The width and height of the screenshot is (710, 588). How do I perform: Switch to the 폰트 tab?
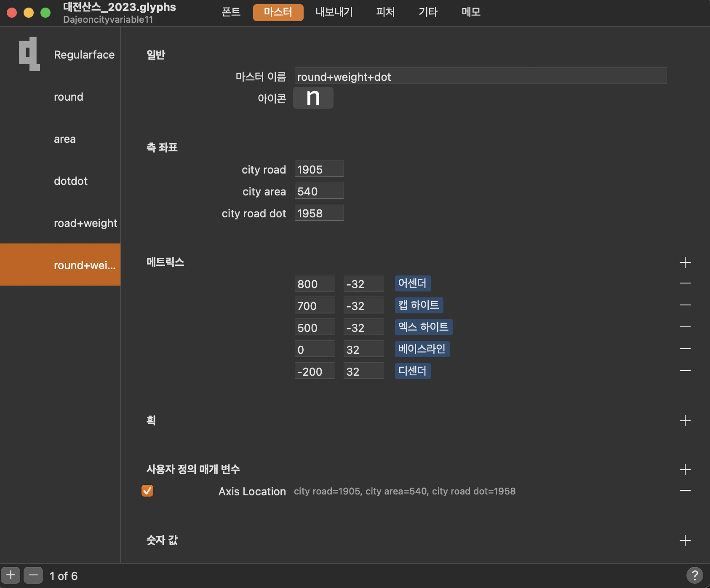[231, 12]
